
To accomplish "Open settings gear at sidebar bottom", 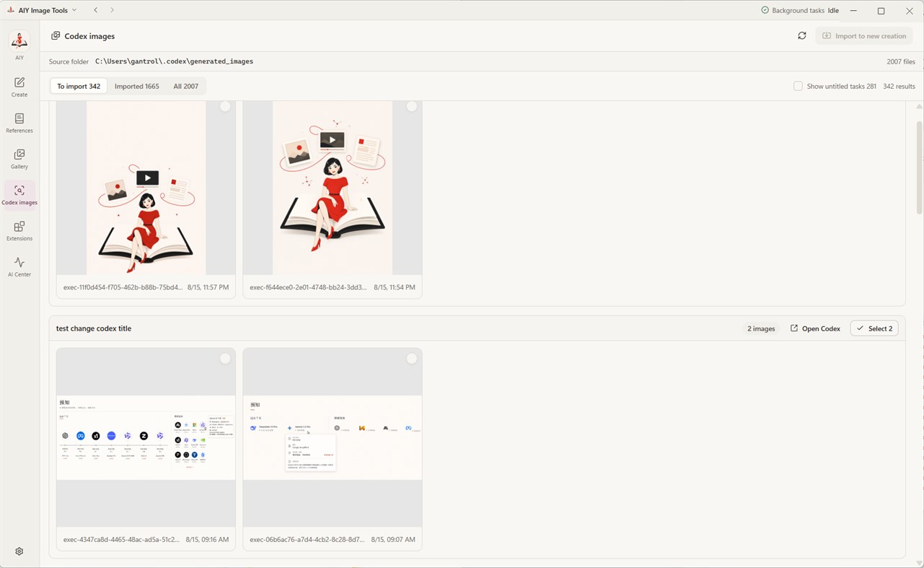I will coord(19,551).
